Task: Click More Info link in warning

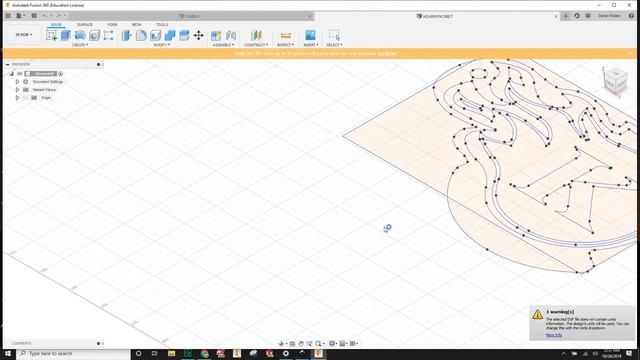Action: point(554,335)
